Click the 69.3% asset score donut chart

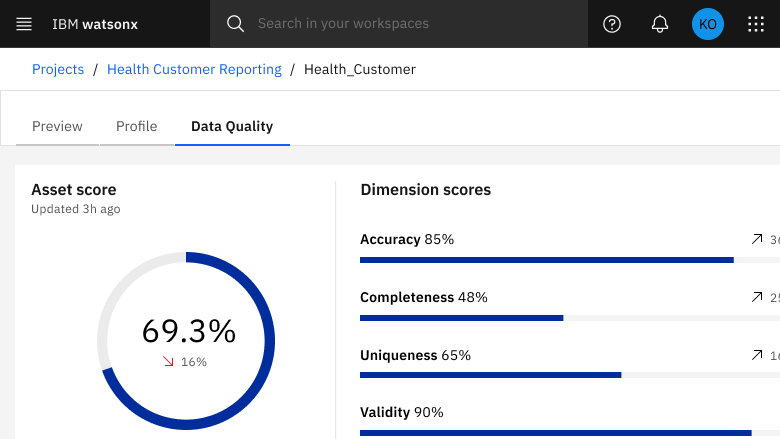click(x=186, y=340)
